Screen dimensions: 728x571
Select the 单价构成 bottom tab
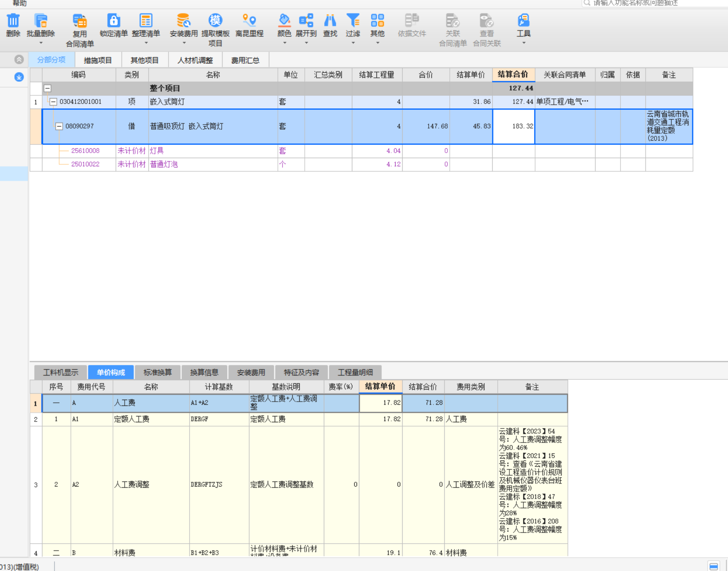[111, 372]
